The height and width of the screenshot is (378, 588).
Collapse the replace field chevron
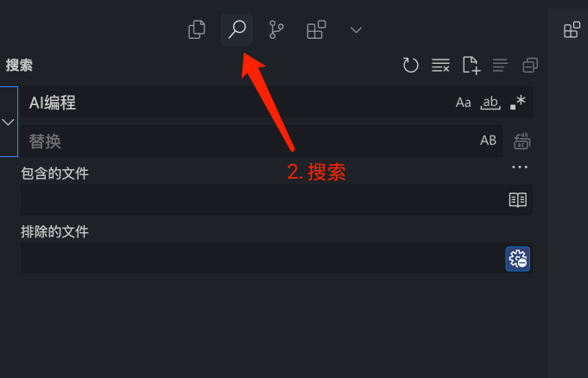click(9, 122)
